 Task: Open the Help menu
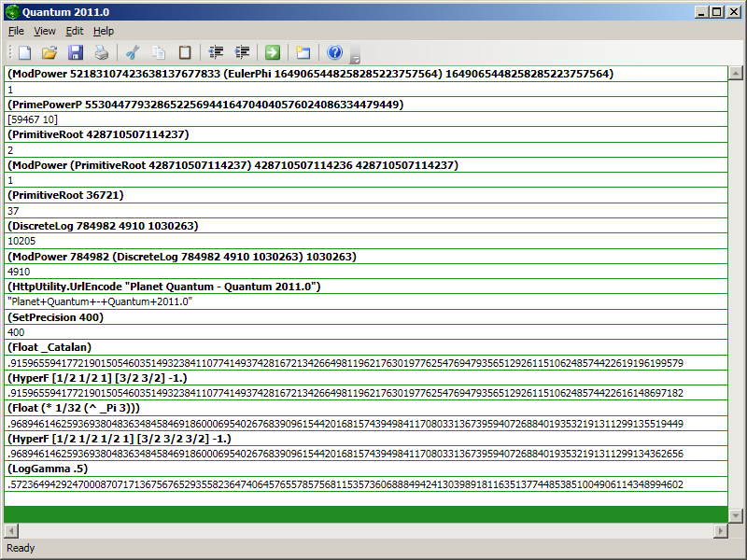pos(104,31)
